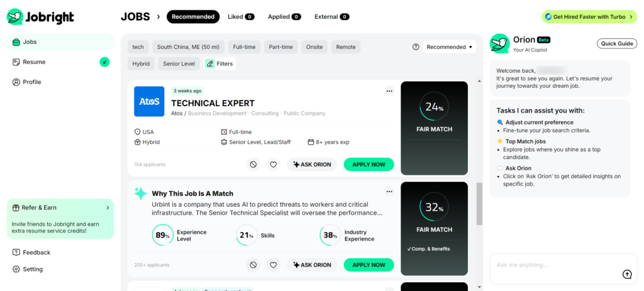The image size is (644, 291).
Task: Click Get Hired Faster with Turbo
Action: click(589, 17)
